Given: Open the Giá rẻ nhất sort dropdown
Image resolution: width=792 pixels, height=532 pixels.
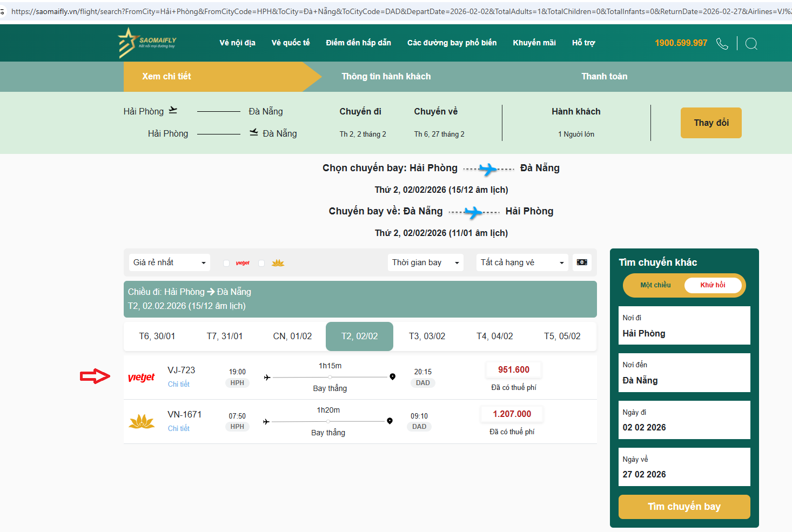Looking at the screenshot, I should point(169,262).
